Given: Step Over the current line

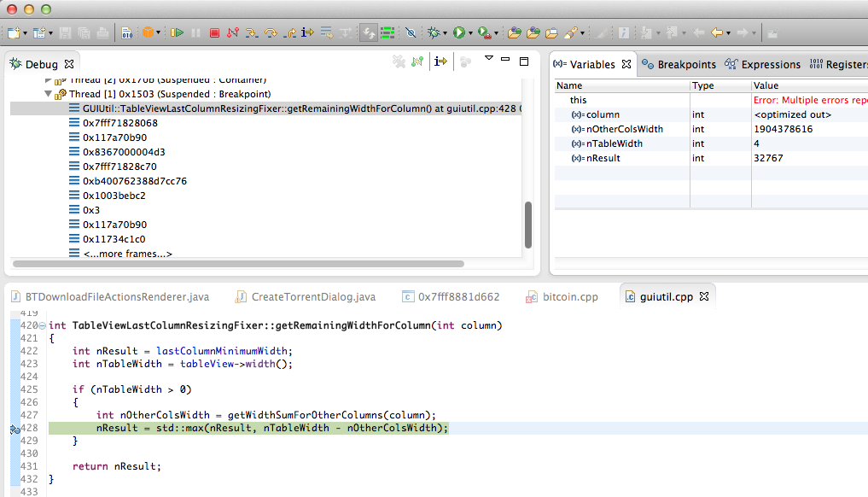Looking at the screenshot, I should point(271,33).
